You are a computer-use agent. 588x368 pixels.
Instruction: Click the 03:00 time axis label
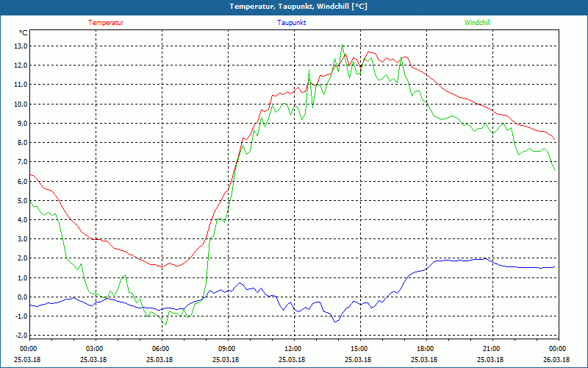93,349
